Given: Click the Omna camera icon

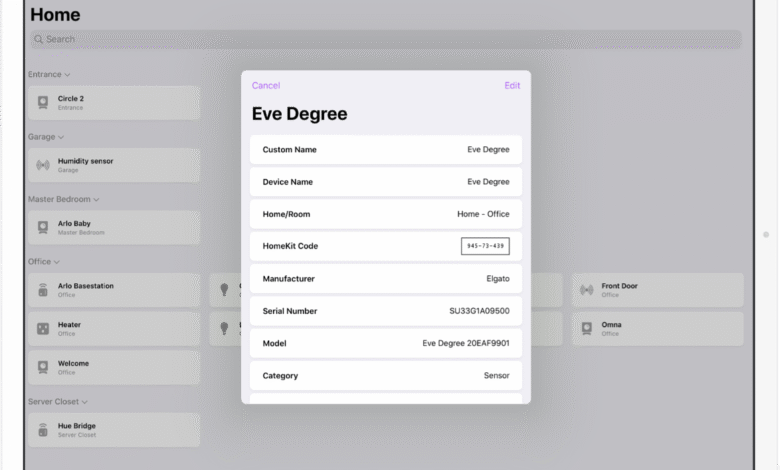Looking at the screenshot, I should click(x=587, y=328).
